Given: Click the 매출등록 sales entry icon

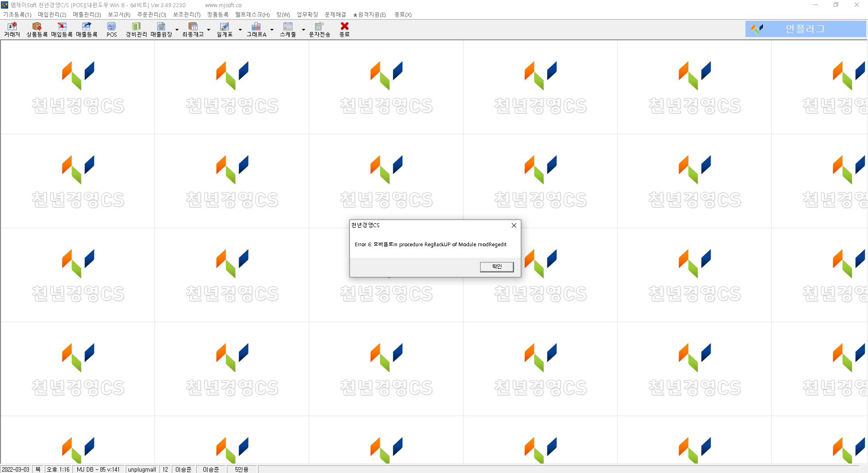Looking at the screenshot, I should (x=87, y=30).
